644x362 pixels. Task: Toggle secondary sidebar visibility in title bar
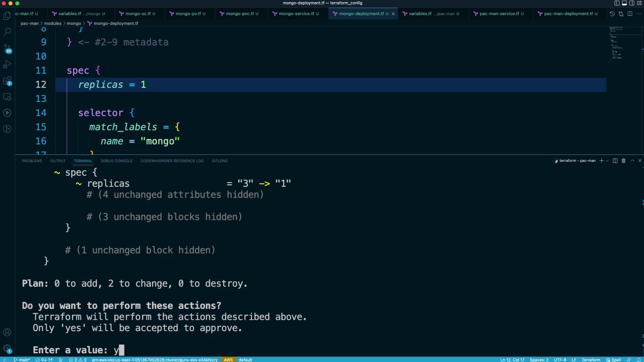[x=632, y=3]
